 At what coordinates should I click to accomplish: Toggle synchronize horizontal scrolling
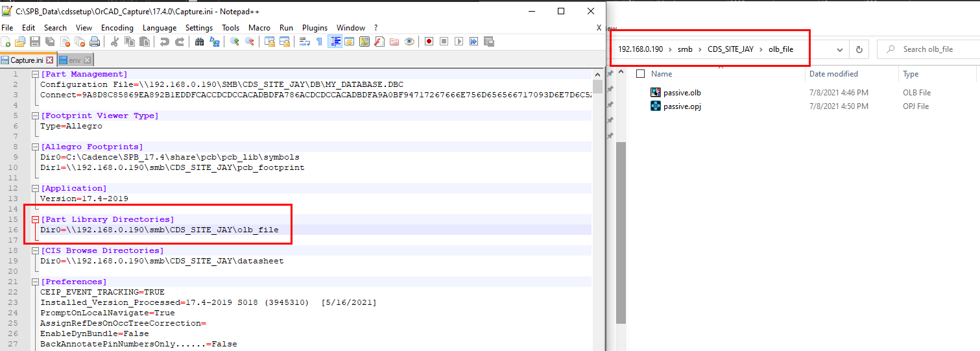coord(285,42)
